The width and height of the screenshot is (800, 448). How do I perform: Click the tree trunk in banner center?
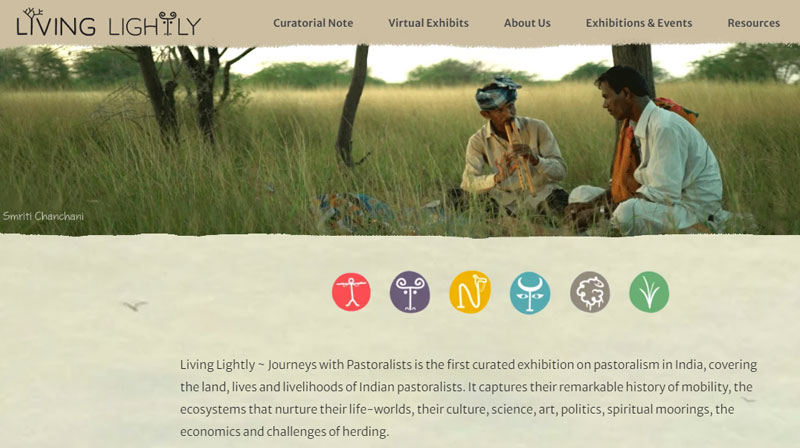[x=351, y=105]
